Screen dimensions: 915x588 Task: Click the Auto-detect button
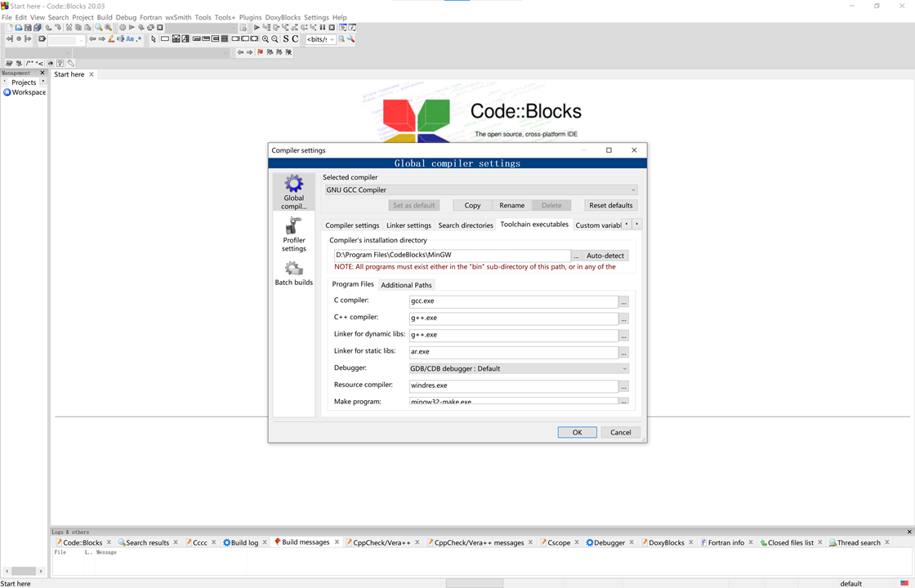point(605,256)
